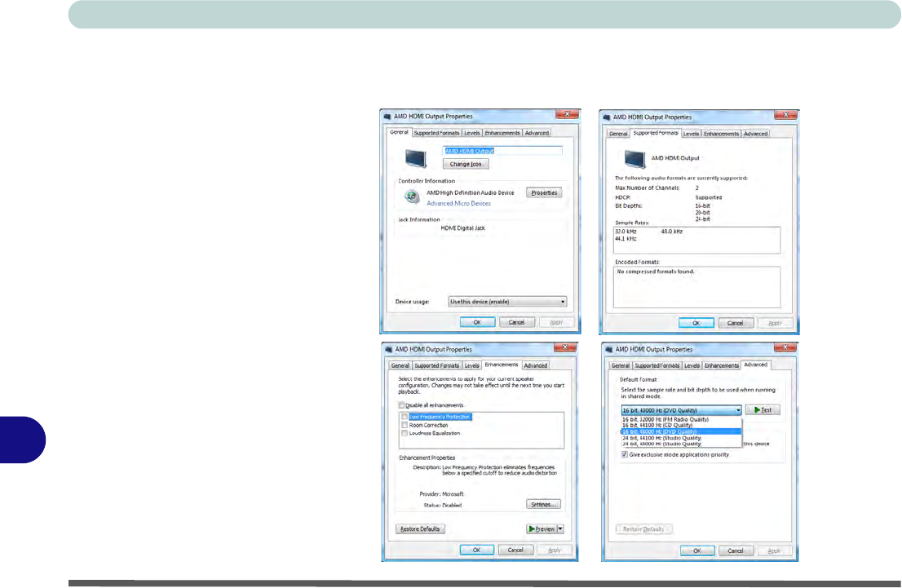Open the Device usage dropdown
The height and width of the screenshot is (588, 902).
coord(507,302)
